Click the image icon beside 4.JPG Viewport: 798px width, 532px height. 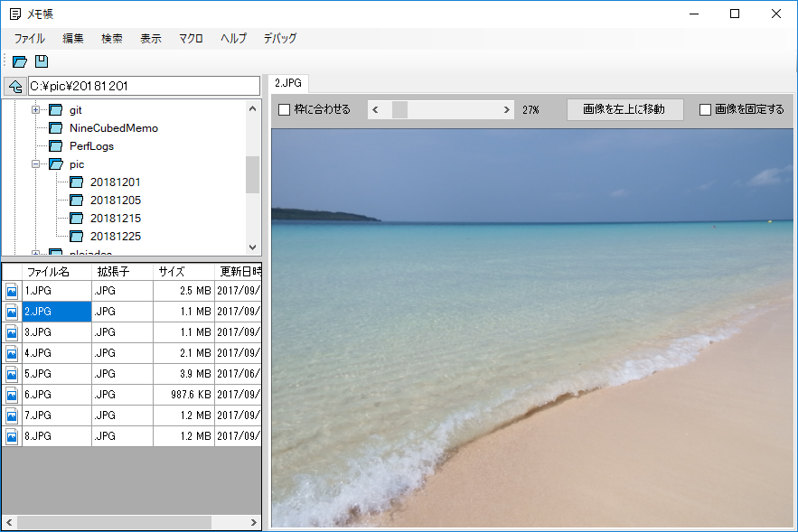click(12, 353)
